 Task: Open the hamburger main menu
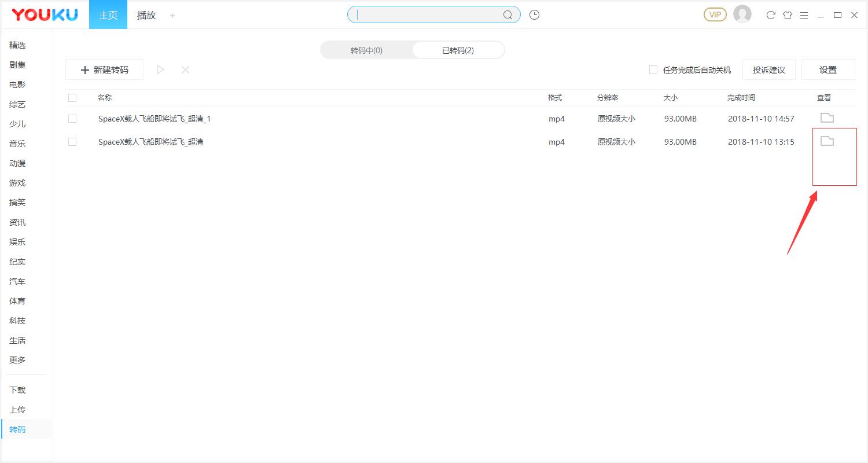pyautogui.click(x=804, y=15)
